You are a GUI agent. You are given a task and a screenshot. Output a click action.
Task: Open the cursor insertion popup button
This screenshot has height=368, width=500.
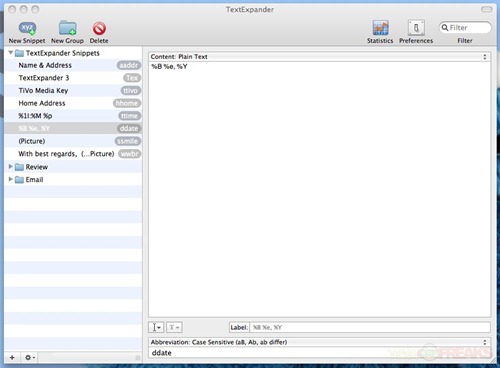pos(156,327)
